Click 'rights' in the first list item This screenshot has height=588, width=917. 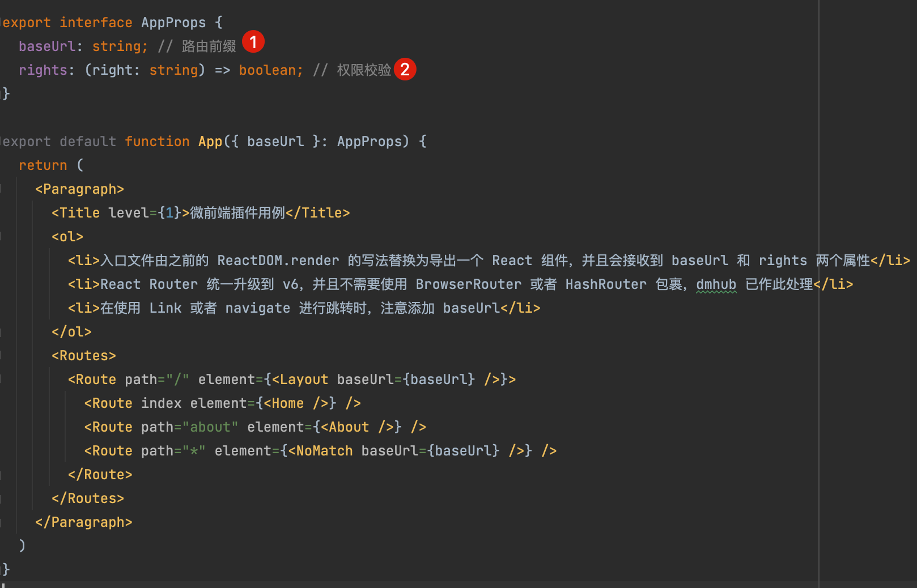(x=783, y=261)
